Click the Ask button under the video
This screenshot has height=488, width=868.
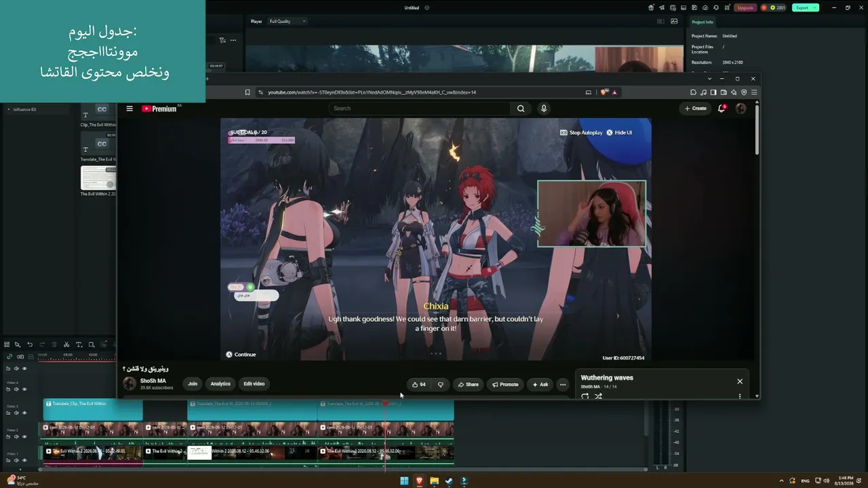(x=540, y=384)
